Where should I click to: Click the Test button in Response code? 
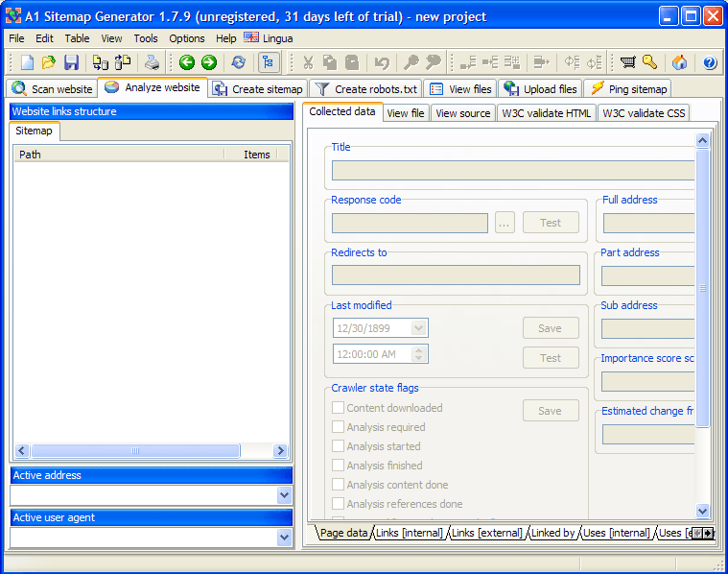coord(551,223)
